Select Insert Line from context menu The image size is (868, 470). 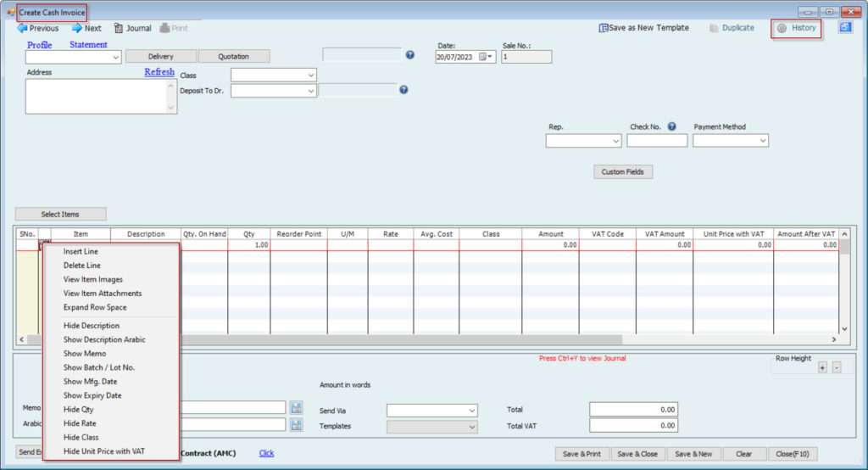81,252
